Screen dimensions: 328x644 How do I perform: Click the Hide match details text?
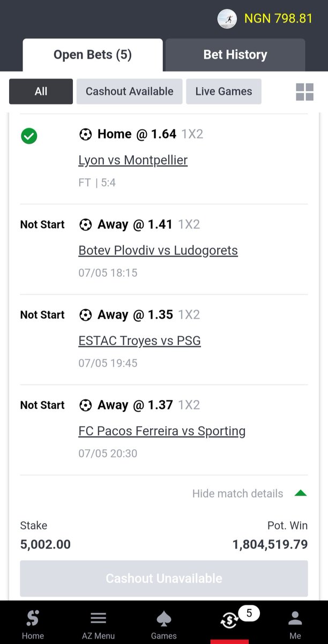point(237,493)
